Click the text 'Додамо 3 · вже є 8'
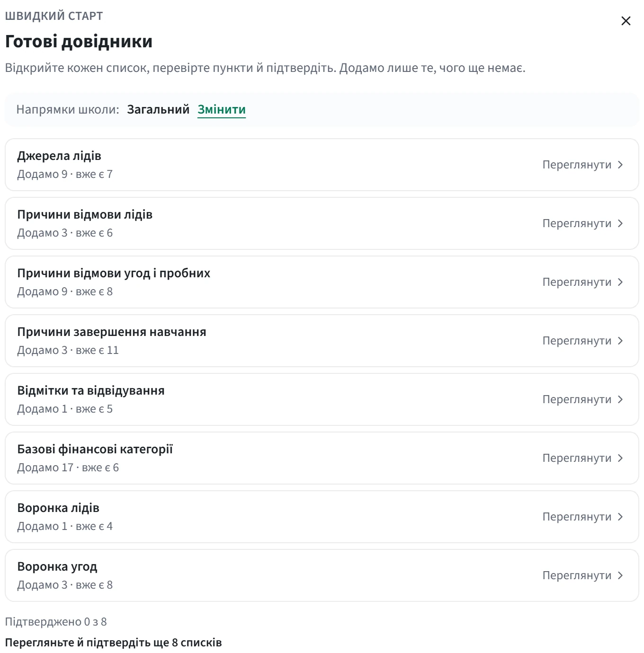The height and width of the screenshot is (653, 644). click(65, 585)
